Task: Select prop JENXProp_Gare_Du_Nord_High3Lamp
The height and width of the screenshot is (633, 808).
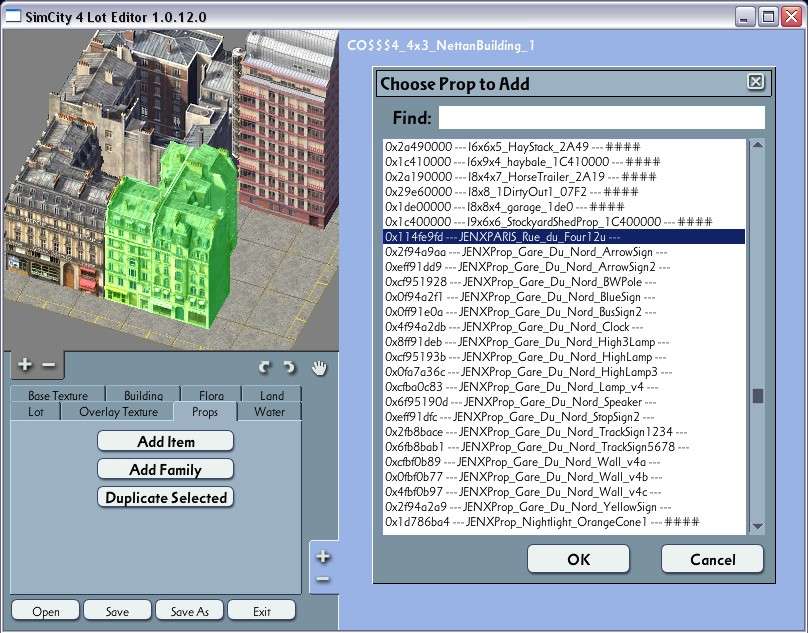Action: coord(564,342)
